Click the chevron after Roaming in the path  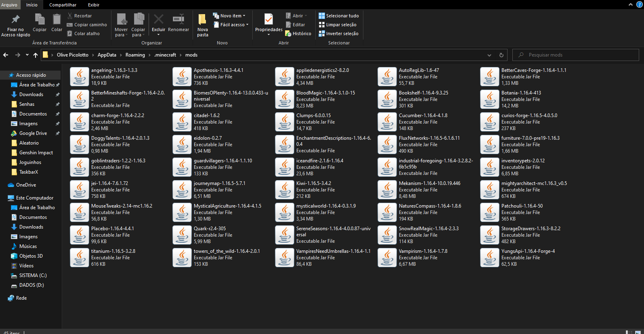[x=149, y=55]
